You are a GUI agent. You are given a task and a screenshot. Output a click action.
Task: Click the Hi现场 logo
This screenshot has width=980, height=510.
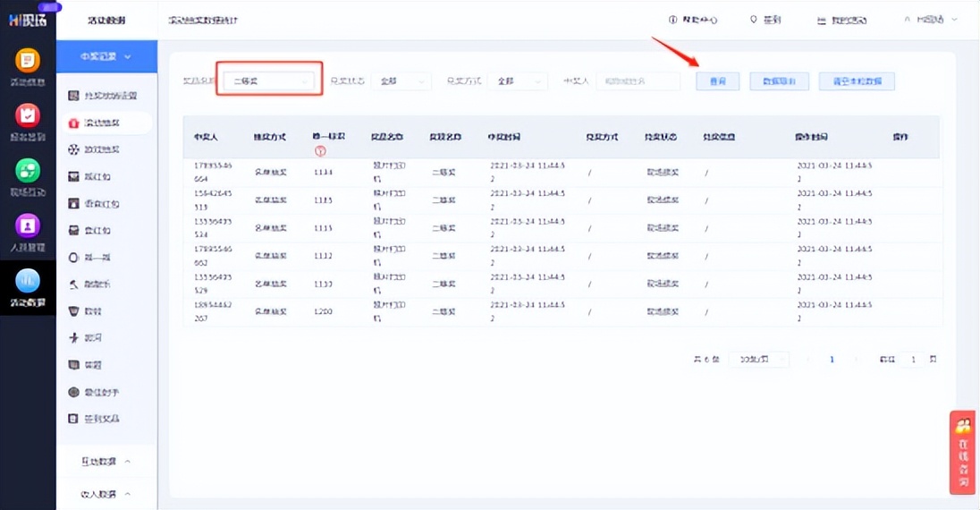[x=28, y=20]
